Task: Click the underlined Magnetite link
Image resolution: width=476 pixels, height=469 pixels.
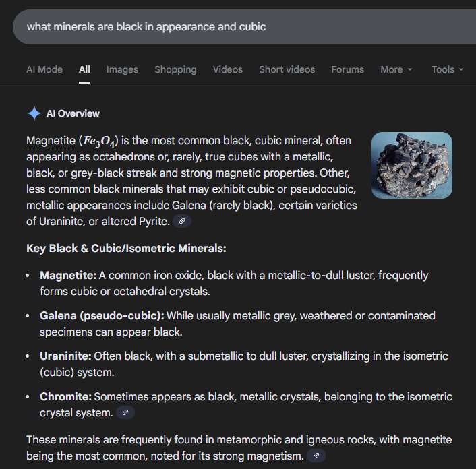Action: [51, 140]
